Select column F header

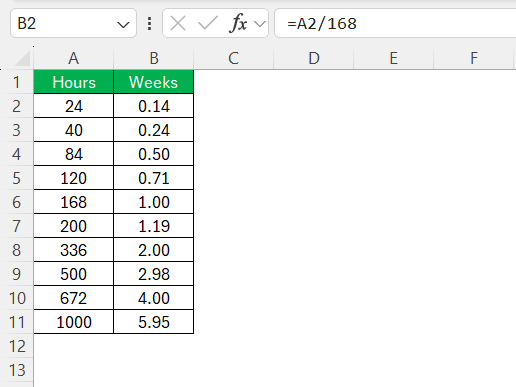click(474, 58)
